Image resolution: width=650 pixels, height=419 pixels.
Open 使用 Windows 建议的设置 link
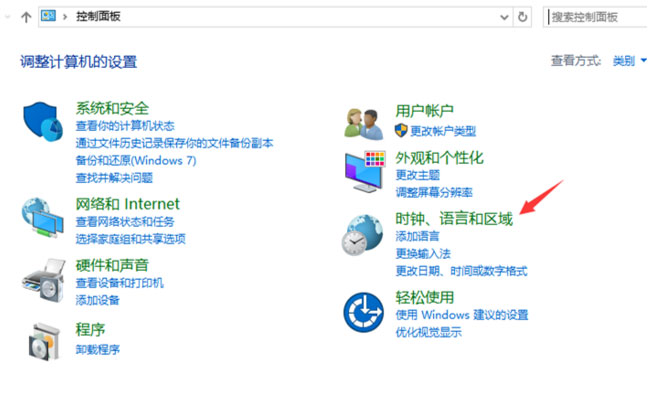click(x=462, y=315)
